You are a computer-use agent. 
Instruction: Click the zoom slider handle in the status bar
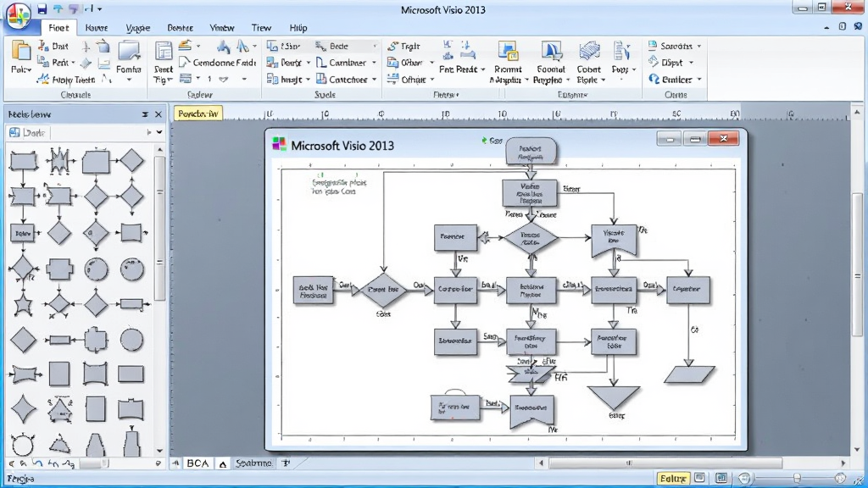(x=797, y=478)
